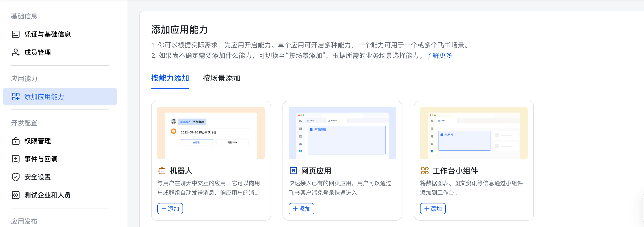Click the 网页应用 preview thumbnail
Viewport: 644px width, 227px height.
(x=342, y=133)
